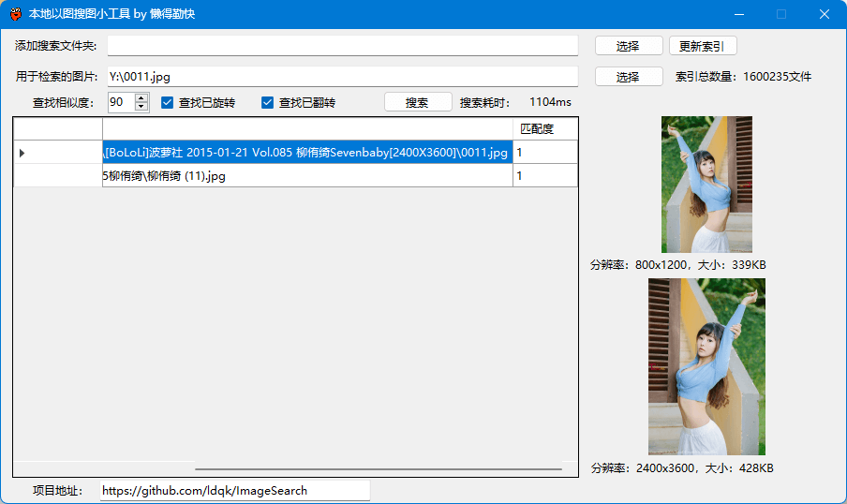Viewport: 847px width, 504px height.
Task: Toggle the 查找已翻转 checkbox
Action: [268, 103]
